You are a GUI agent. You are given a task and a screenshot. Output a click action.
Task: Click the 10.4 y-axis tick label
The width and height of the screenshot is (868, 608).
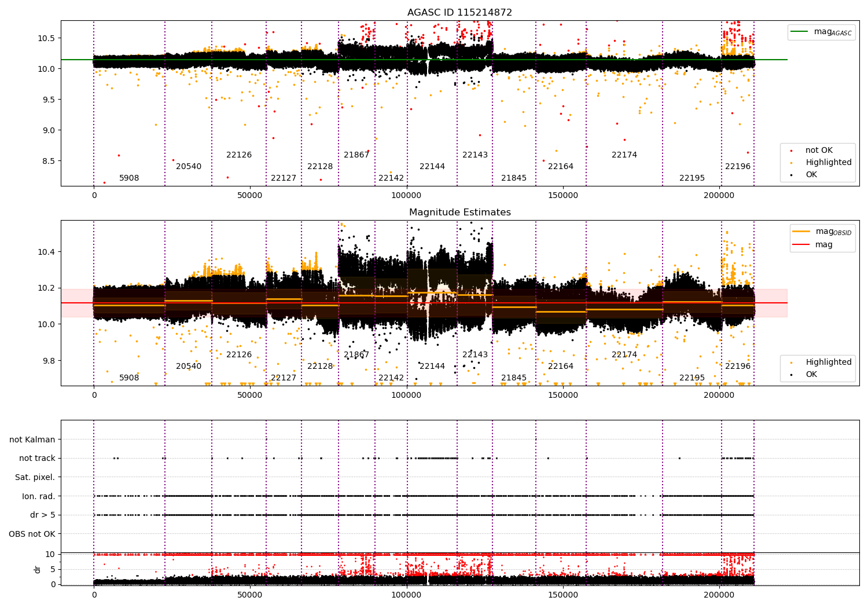(47, 252)
